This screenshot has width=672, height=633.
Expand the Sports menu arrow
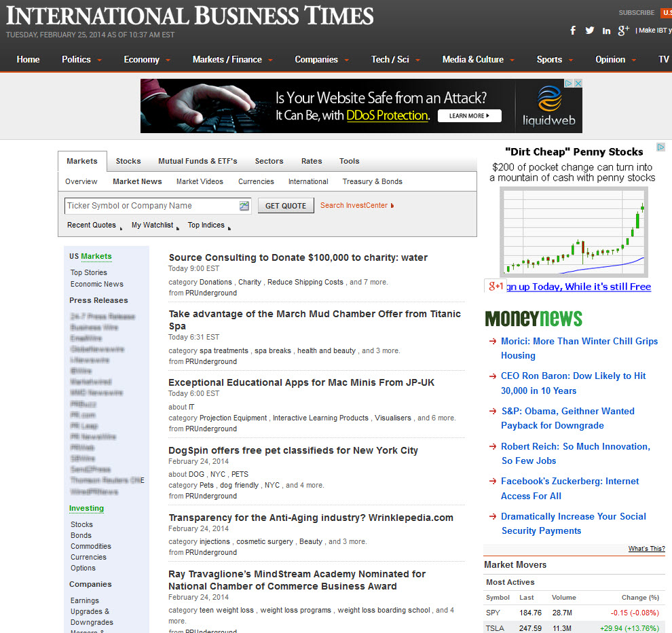click(571, 60)
